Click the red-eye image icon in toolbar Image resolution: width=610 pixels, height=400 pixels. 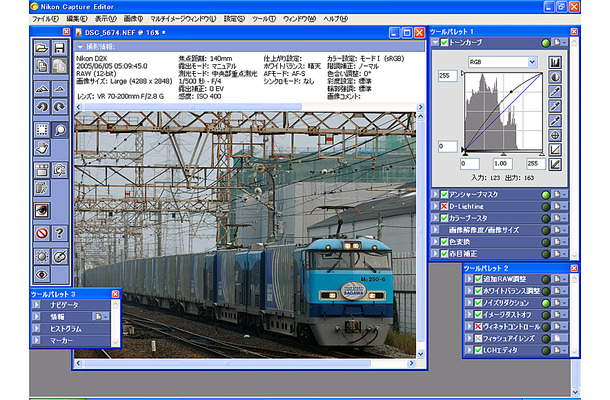[x=42, y=211]
